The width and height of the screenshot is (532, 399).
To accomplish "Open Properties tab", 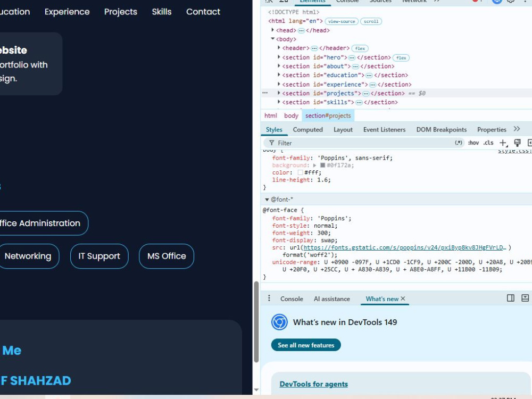I will coord(492,130).
